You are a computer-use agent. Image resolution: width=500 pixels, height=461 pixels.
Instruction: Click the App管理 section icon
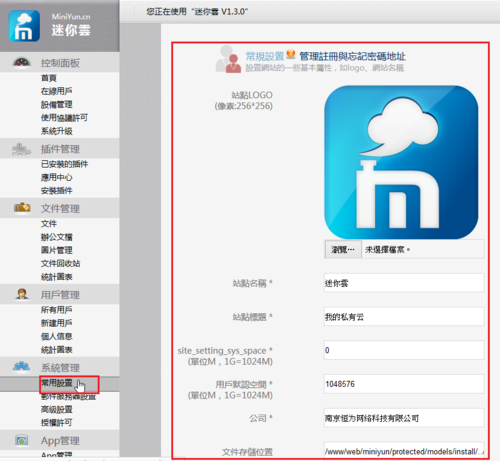pyautogui.click(x=22, y=440)
